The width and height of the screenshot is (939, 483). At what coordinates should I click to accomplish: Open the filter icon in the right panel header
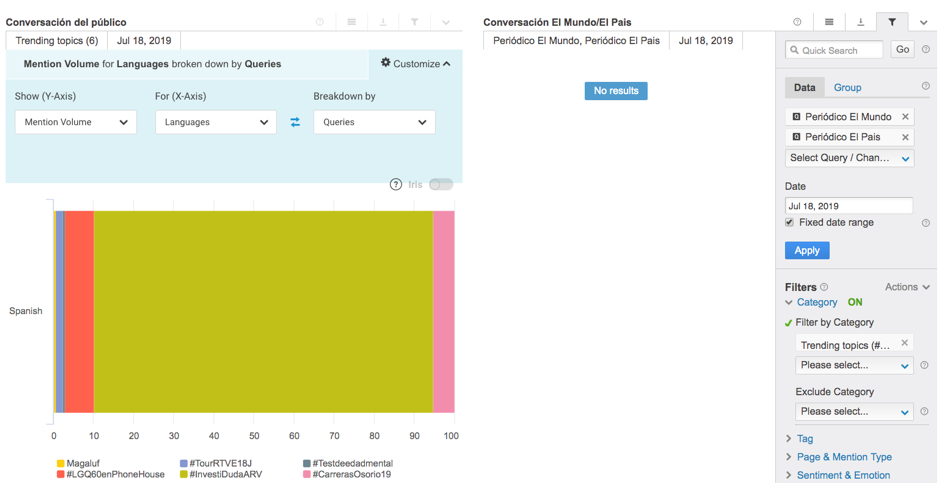click(892, 22)
